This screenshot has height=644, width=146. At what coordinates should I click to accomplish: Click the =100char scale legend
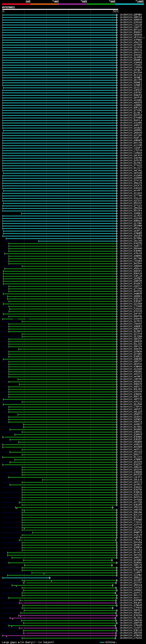click(x=109, y=642)
